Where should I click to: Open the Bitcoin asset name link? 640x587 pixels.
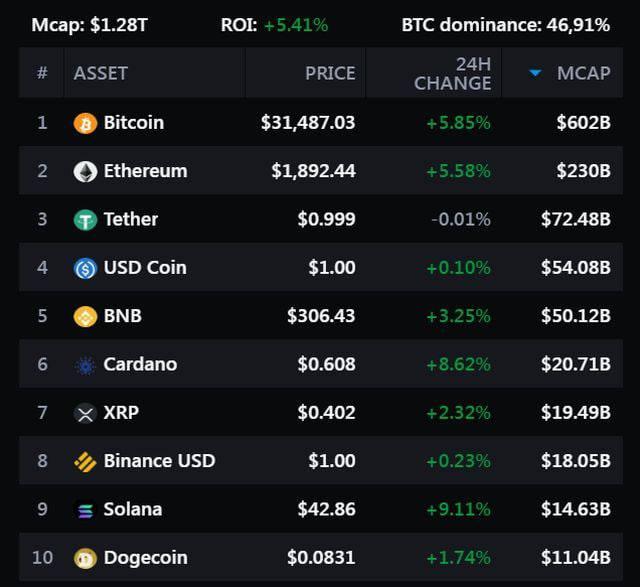133,123
